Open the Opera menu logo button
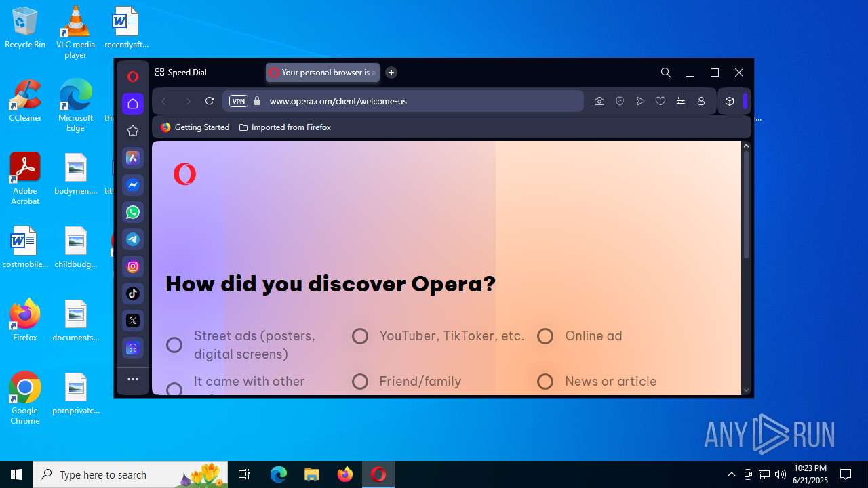Screen dimensions: 868x488 click(133, 77)
